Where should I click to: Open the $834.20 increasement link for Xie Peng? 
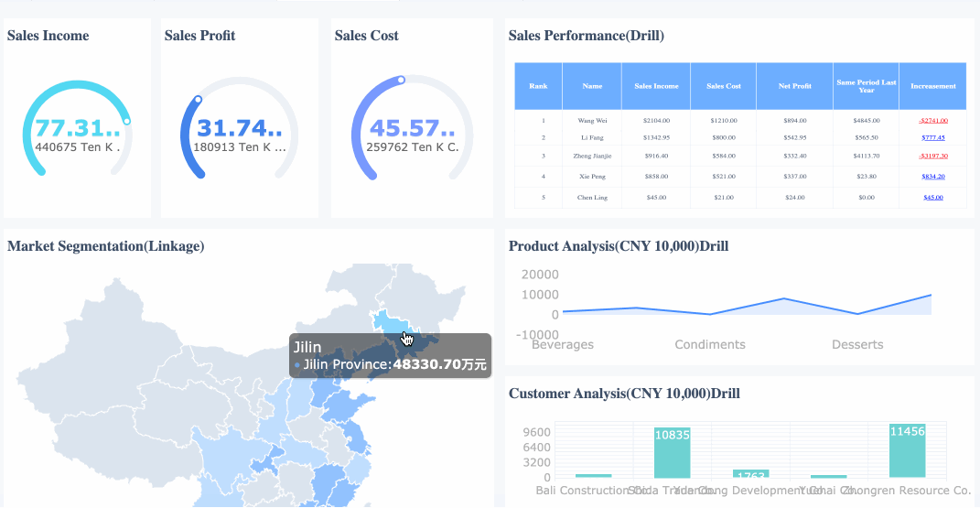933,177
